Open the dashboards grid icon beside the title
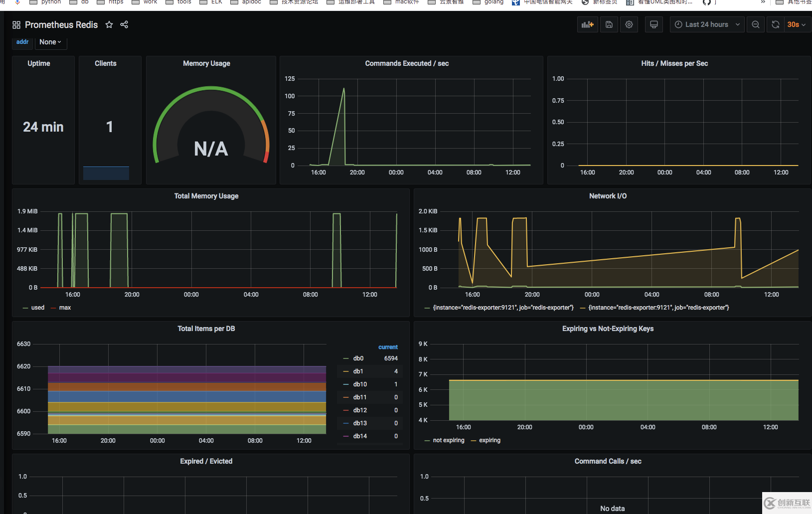 pos(16,25)
